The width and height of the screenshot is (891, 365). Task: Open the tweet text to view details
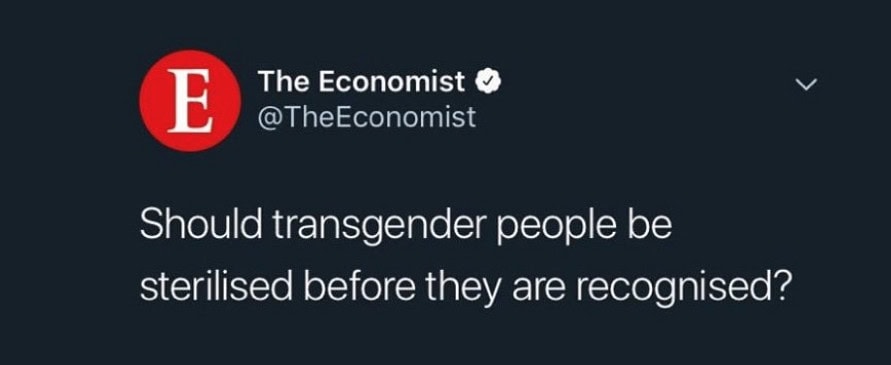point(465,258)
